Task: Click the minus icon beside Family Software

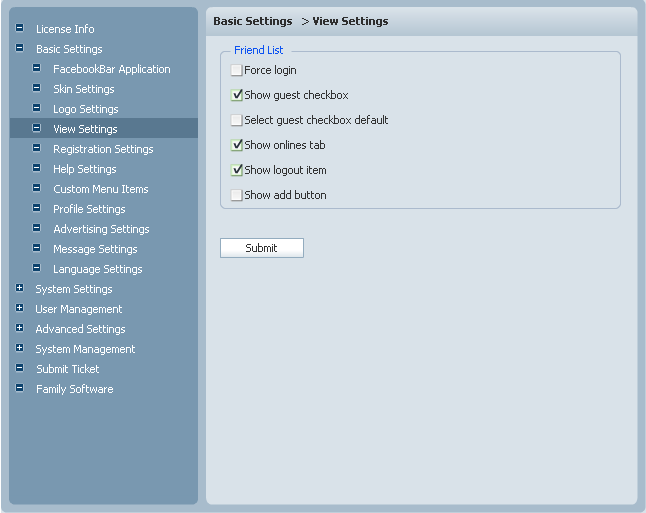Action: (19, 388)
